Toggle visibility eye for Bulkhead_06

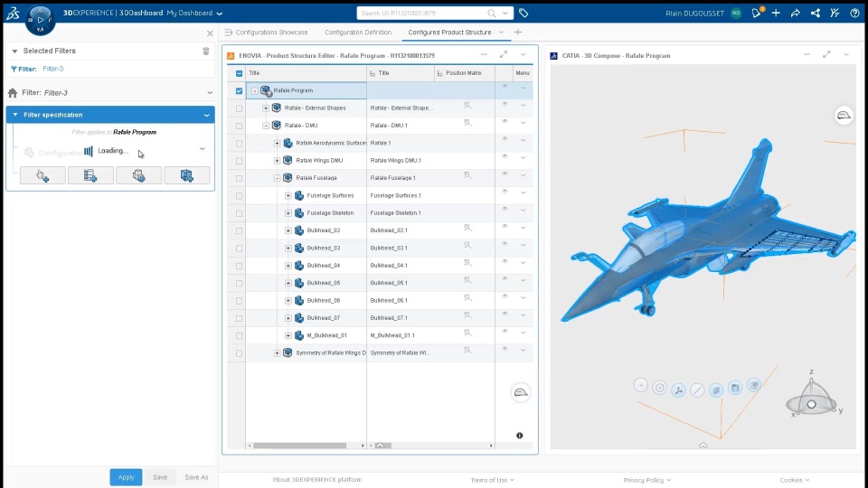(505, 296)
